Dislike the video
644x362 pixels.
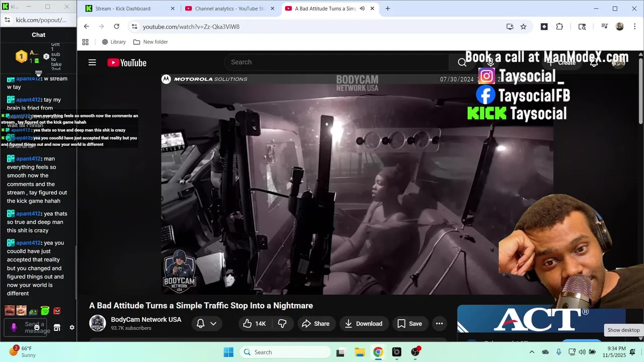[282, 324]
